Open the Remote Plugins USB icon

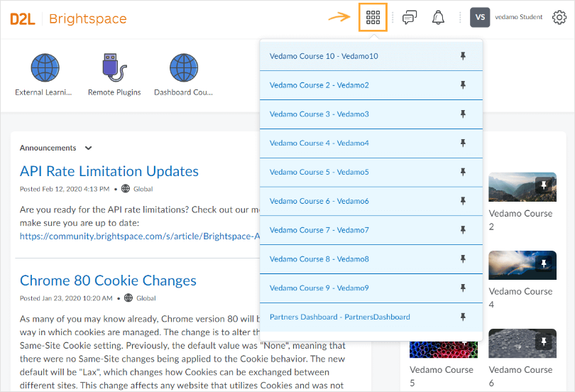click(x=114, y=67)
